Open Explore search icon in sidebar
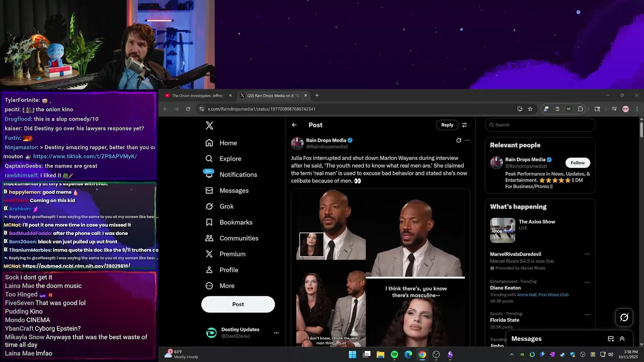644x362 pixels. pyautogui.click(x=209, y=159)
